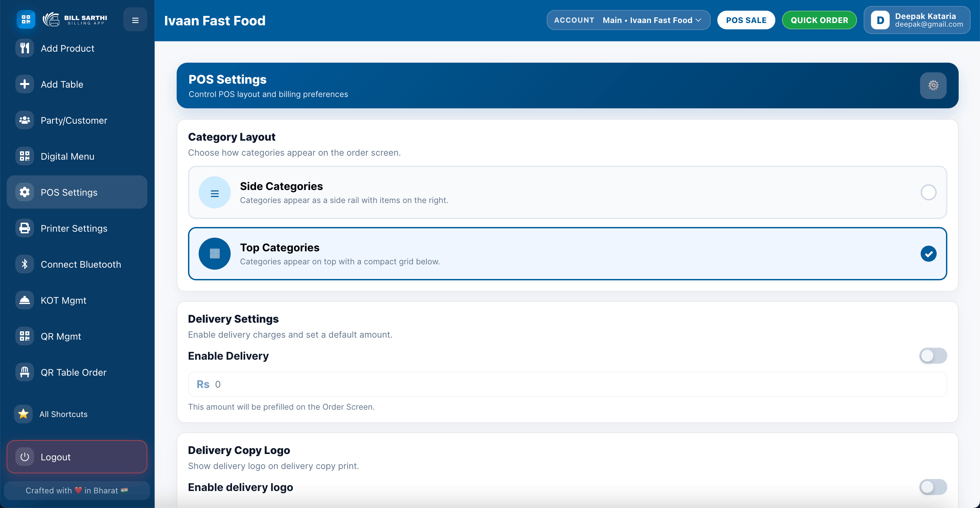
Task: Click the Crafted with love in Bharat footer
Action: 77,490
